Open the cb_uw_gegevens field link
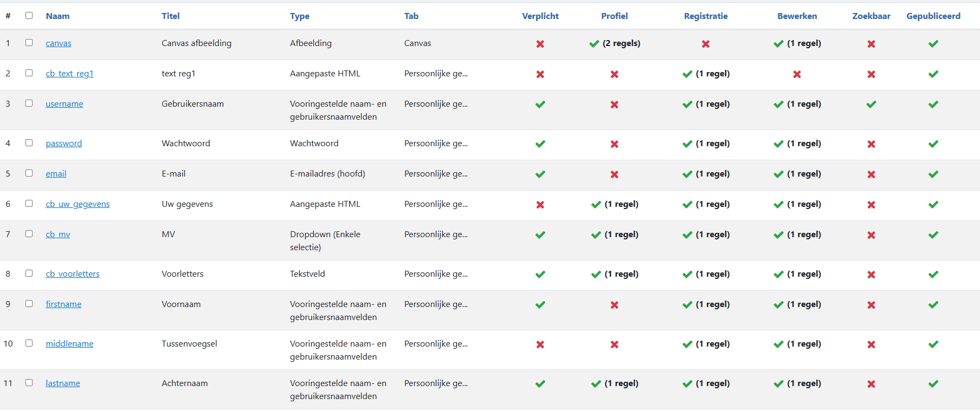 78,204
